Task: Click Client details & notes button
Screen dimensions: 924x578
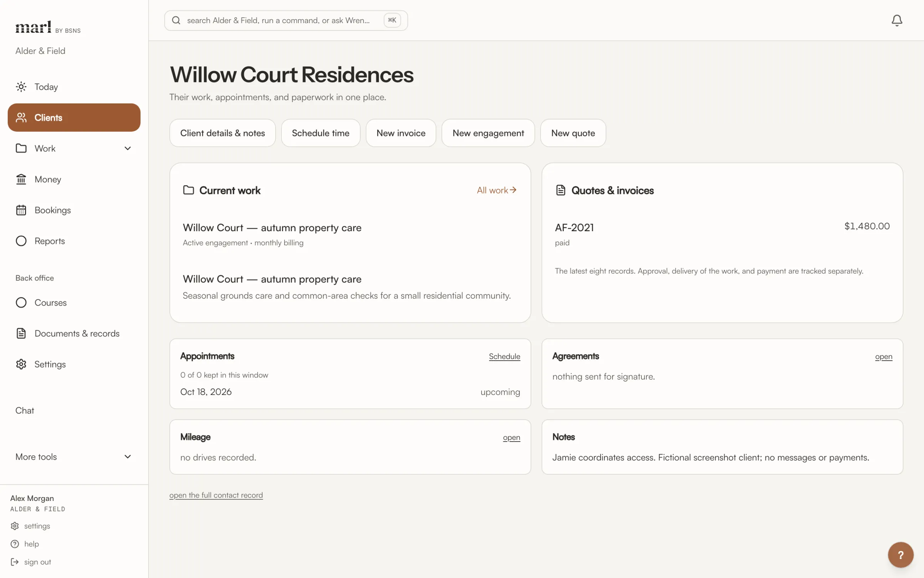Action: pyautogui.click(x=223, y=133)
